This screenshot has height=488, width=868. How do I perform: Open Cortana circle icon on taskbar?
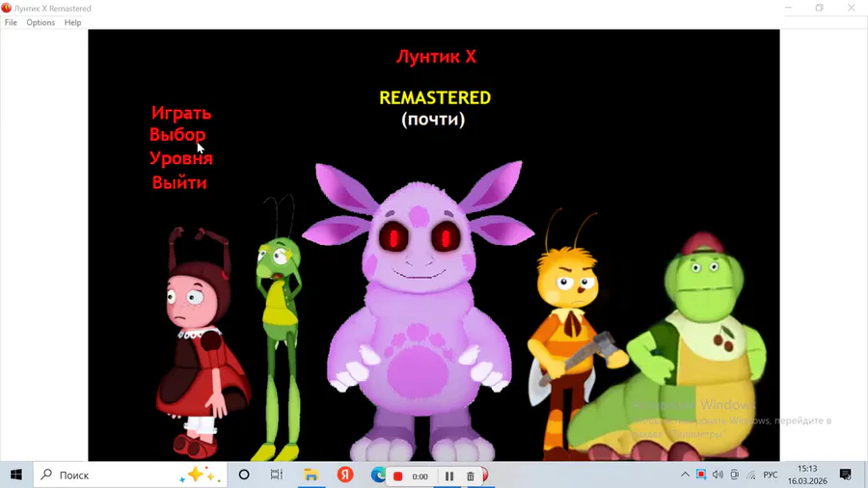[244, 474]
